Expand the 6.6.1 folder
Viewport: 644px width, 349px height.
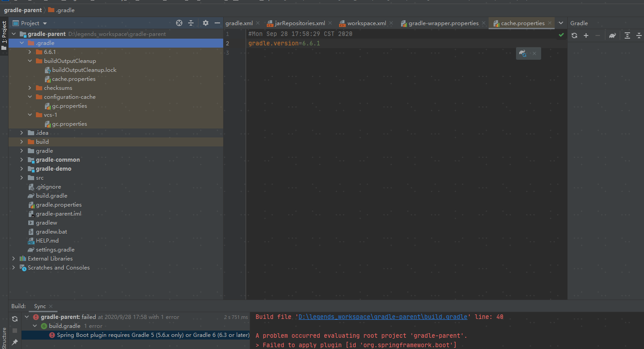tap(30, 52)
